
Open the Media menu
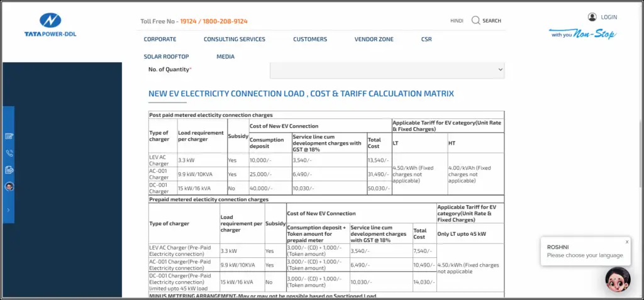pos(226,57)
